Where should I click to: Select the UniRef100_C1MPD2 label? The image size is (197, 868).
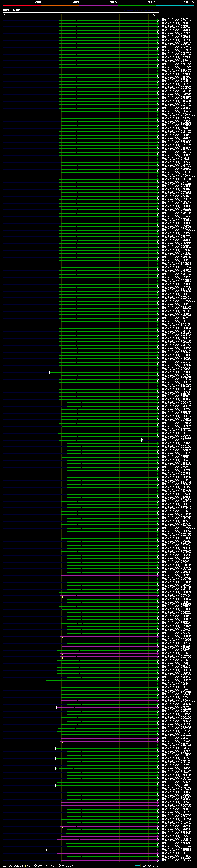[176, 477]
